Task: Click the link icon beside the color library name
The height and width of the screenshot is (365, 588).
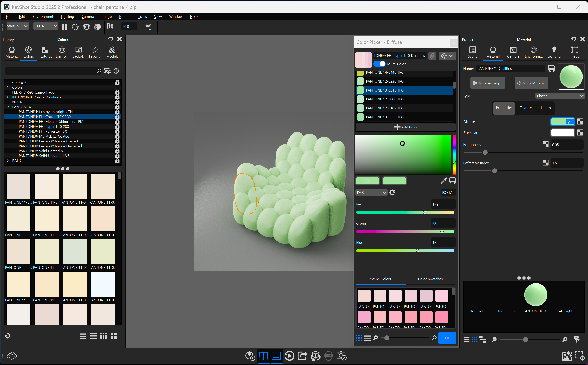Action: [432, 56]
